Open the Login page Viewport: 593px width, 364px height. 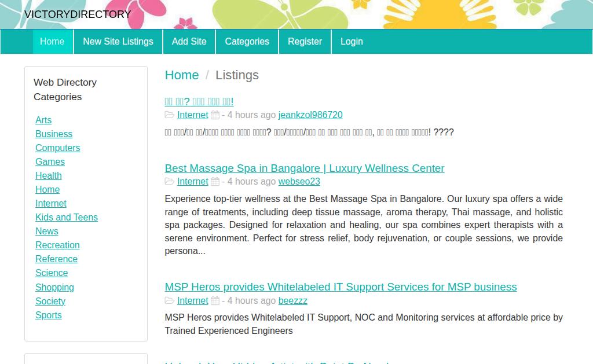pyautogui.click(x=352, y=42)
